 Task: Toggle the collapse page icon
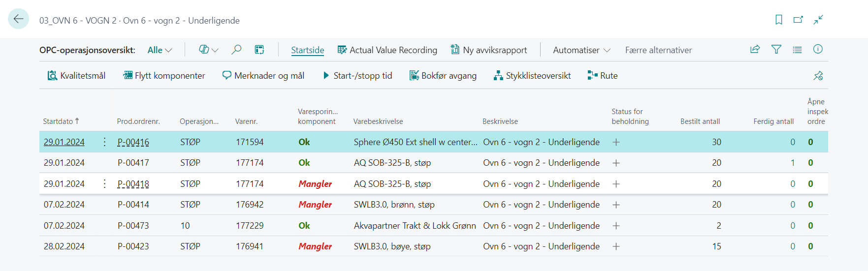[818, 20]
